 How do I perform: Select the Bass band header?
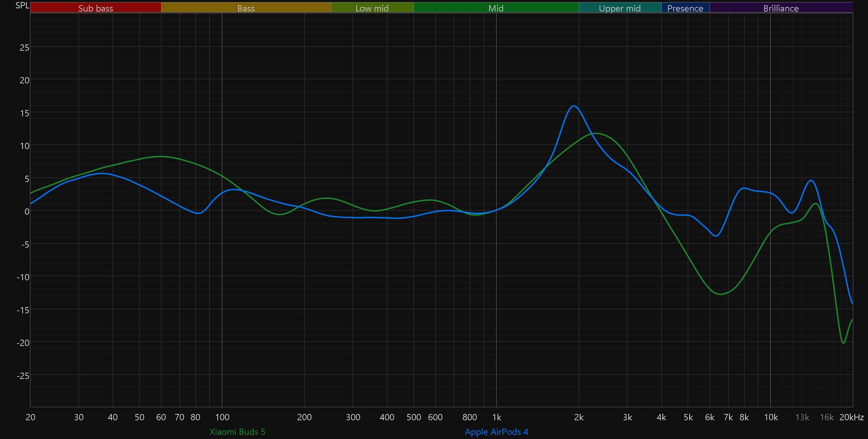tap(246, 8)
